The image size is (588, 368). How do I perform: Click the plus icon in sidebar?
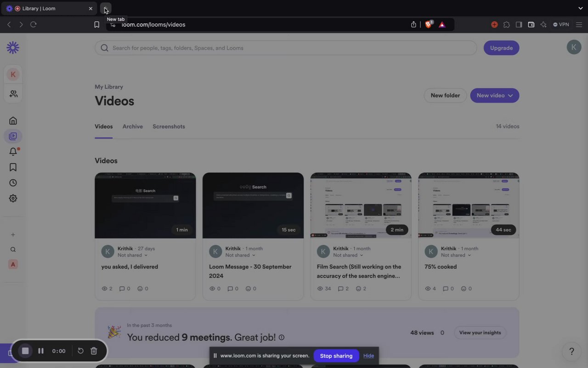pyautogui.click(x=13, y=235)
